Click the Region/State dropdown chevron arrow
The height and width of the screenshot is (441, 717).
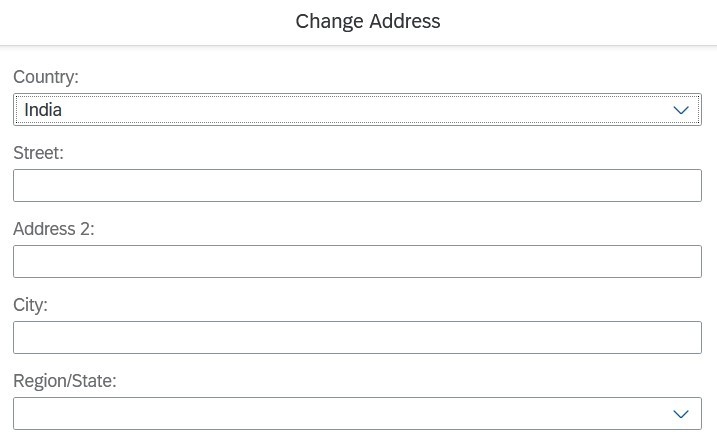[681, 414]
